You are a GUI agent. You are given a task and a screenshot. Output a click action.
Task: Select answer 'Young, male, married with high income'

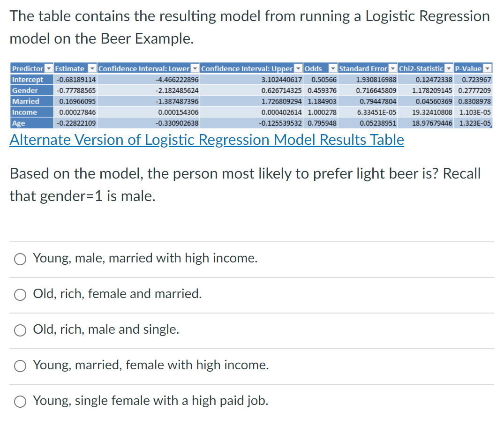click(x=20, y=259)
